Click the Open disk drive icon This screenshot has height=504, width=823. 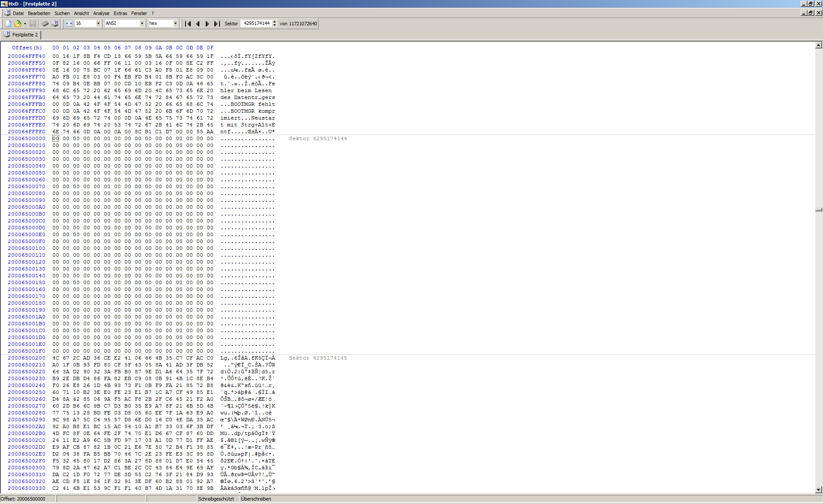(x=55, y=24)
